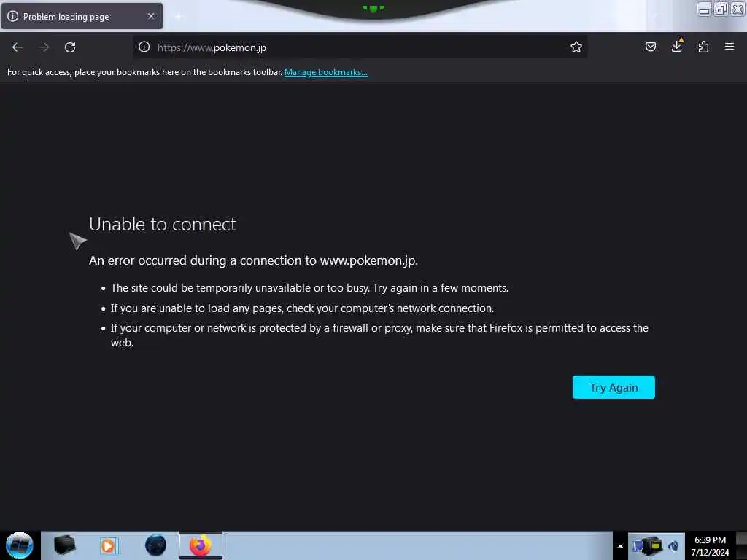Go back to the previous page

pyautogui.click(x=18, y=47)
